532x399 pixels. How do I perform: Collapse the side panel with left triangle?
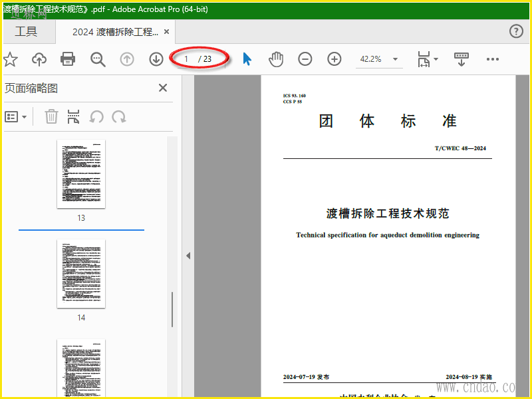point(188,255)
